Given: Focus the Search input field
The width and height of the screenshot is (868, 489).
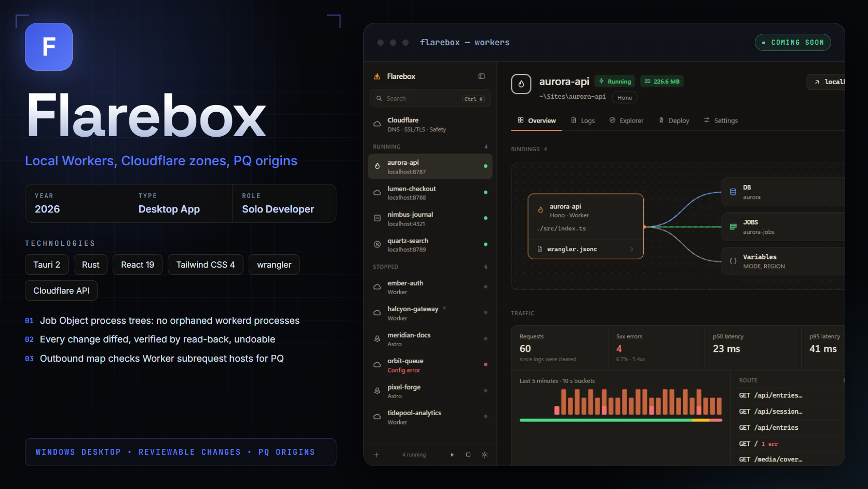Looking at the screenshot, I should click(430, 99).
